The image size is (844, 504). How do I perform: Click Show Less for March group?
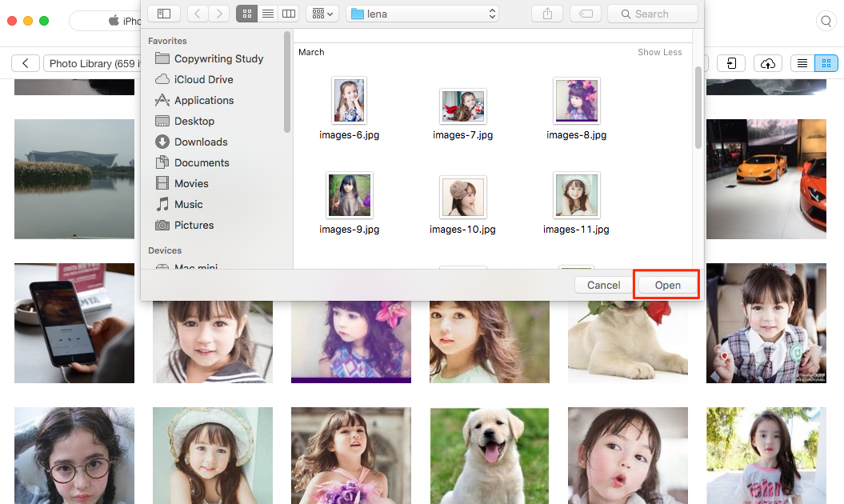pyautogui.click(x=659, y=52)
